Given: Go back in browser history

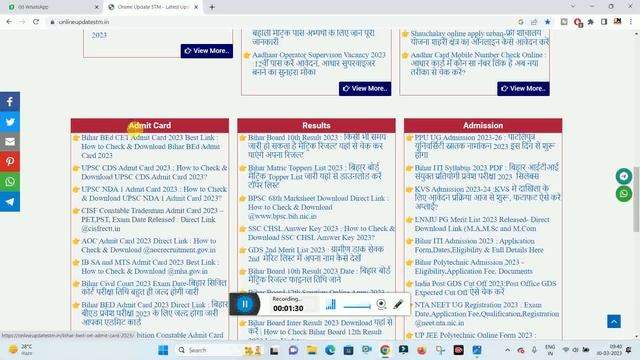Looking at the screenshot, I should tap(9, 22).
